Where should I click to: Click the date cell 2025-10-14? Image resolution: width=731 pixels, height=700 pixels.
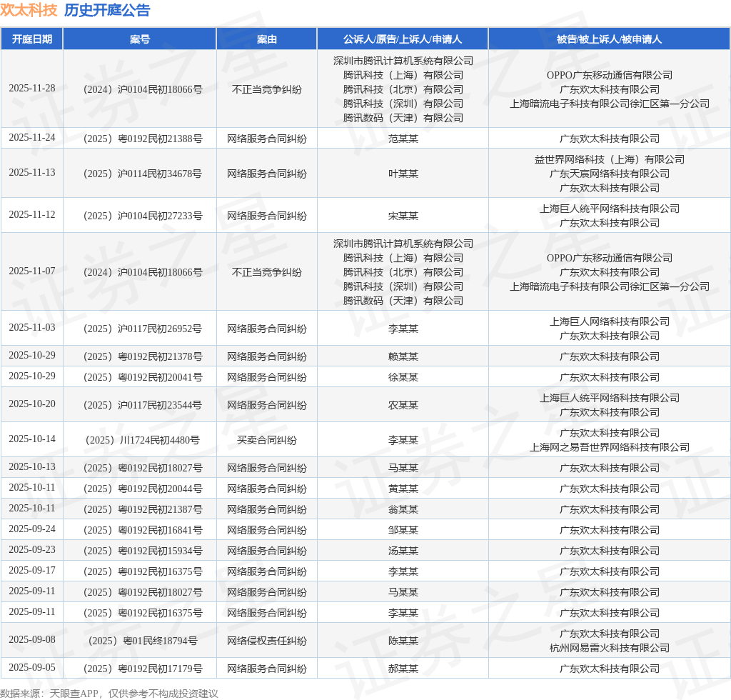pos(31,439)
